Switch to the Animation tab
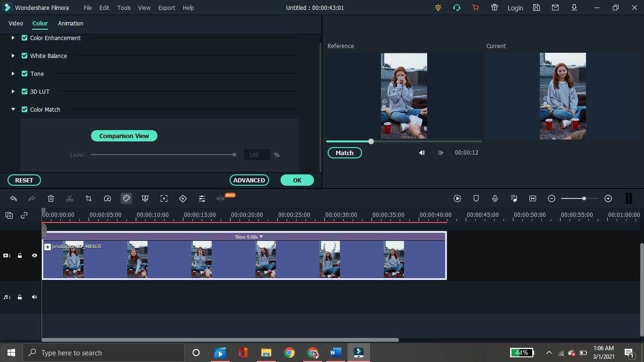Screen dimensions: 644x362 (x=70, y=23)
